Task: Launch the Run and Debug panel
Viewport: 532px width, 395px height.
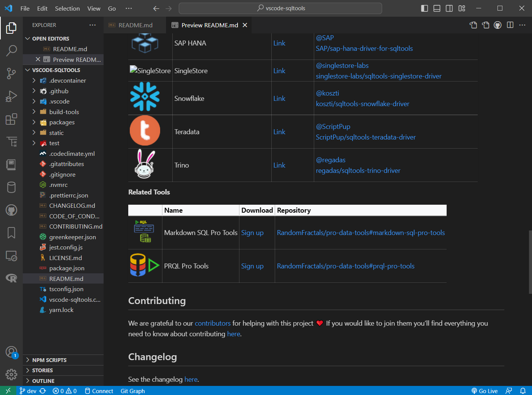Action: click(11, 96)
